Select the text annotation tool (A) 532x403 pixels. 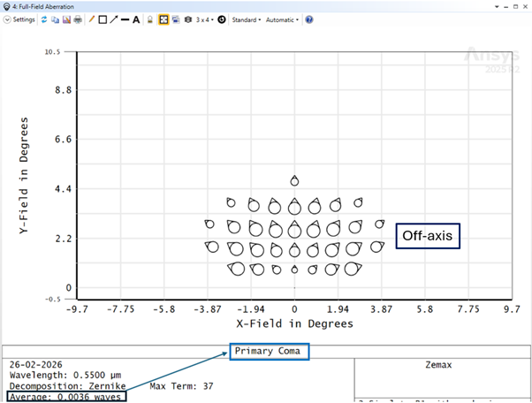[136, 19]
